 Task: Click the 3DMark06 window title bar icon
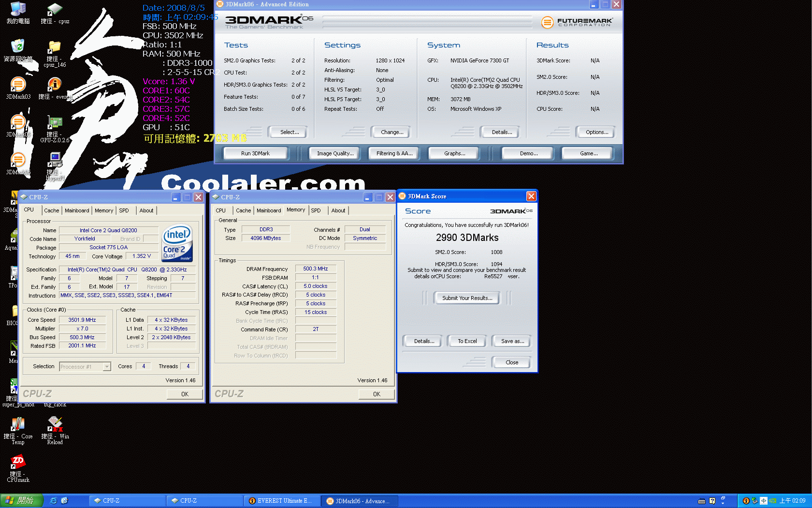[x=220, y=4]
